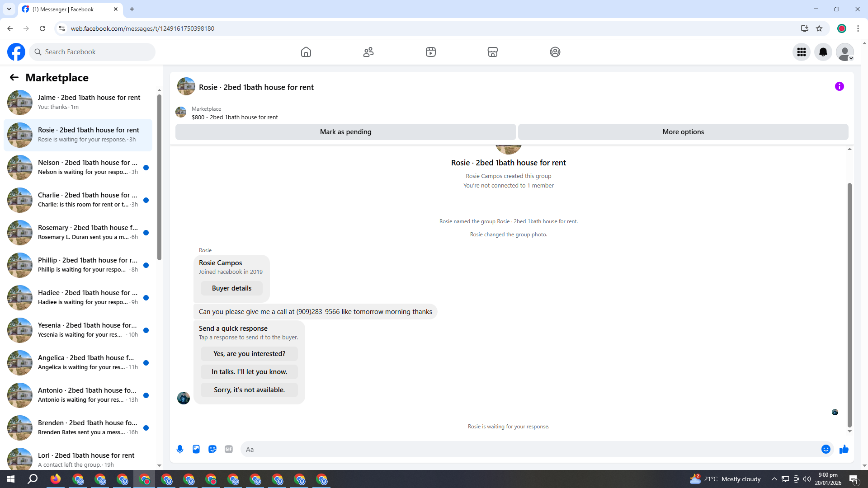Click the phone number message from Rosie
The image size is (868, 488).
pos(315,312)
